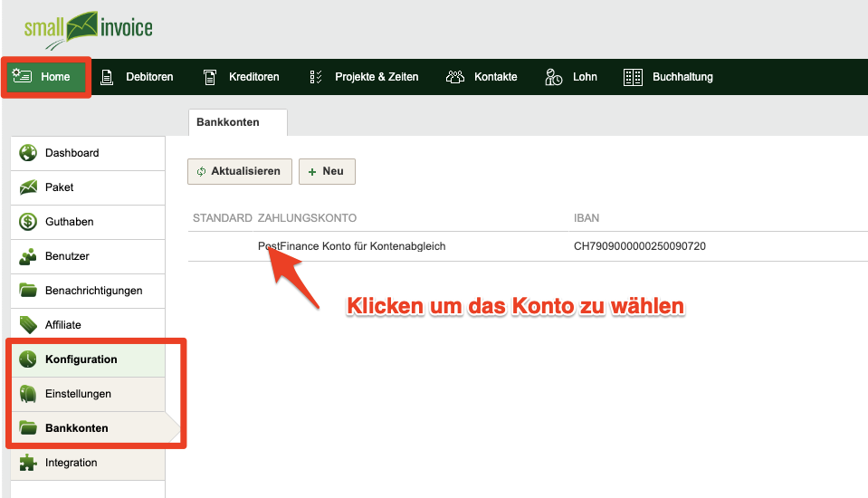Collapse the Konfiguration section
868x498 pixels.
[88, 359]
